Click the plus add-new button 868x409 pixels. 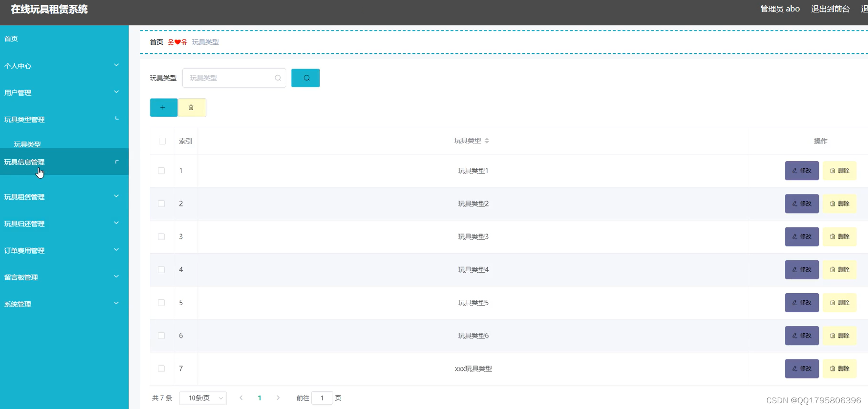[x=164, y=108]
